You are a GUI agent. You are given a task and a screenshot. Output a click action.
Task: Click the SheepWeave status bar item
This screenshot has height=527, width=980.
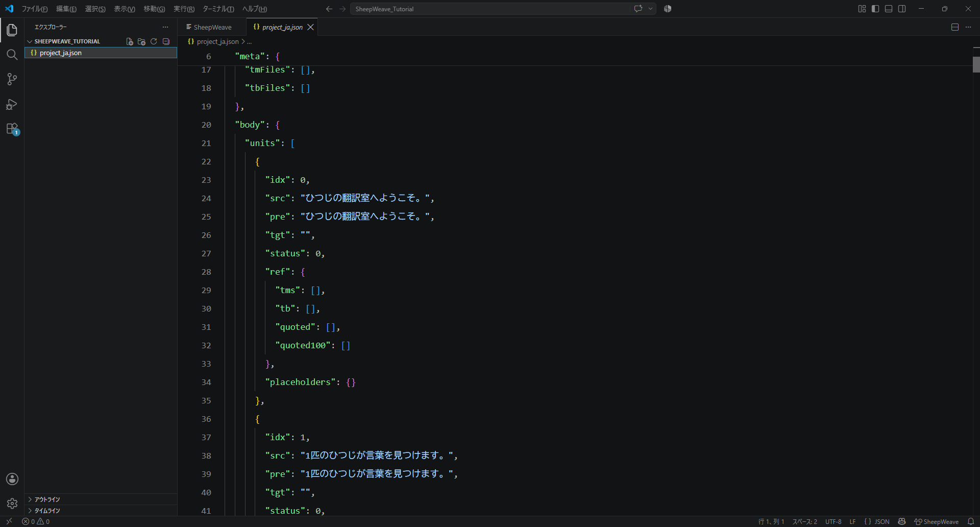click(936, 521)
